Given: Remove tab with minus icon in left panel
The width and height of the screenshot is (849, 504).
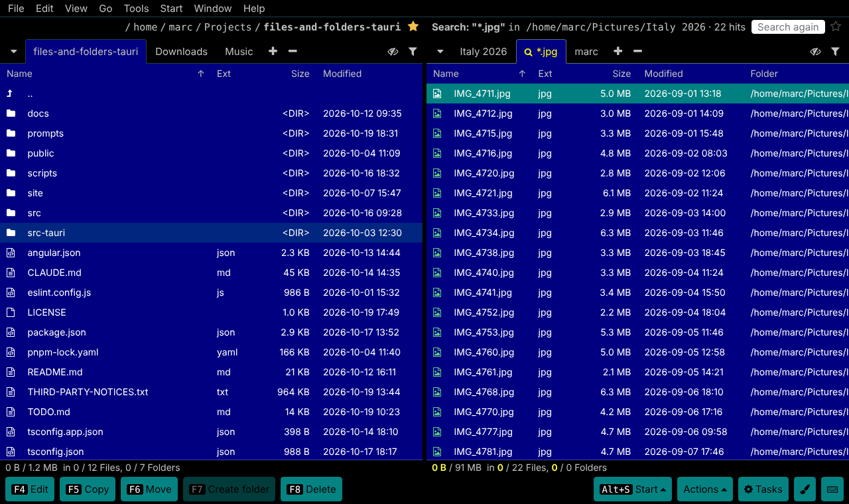Looking at the screenshot, I should pos(293,51).
